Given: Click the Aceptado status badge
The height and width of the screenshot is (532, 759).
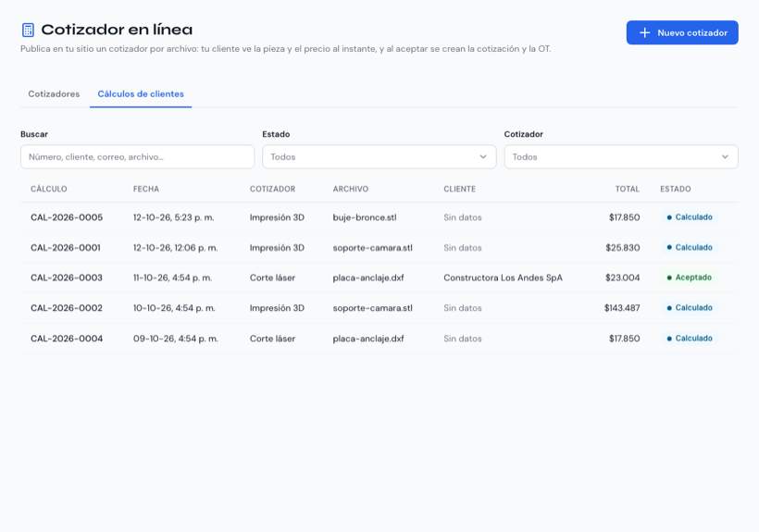Looking at the screenshot, I should 690,278.
